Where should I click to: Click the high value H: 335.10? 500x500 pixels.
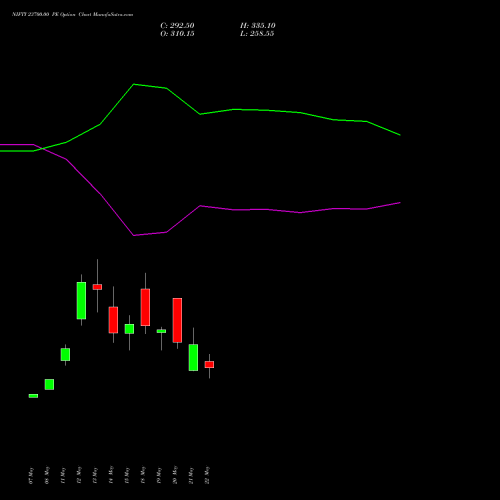click(x=258, y=26)
